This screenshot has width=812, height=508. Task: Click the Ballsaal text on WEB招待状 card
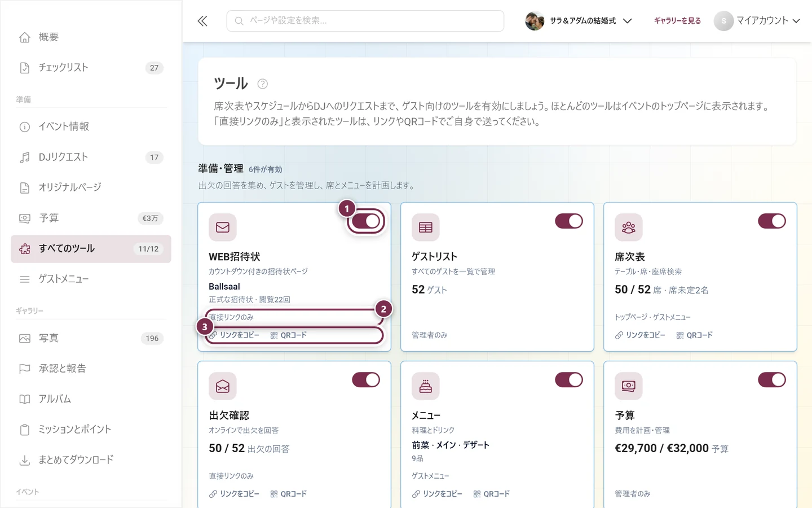pos(224,287)
